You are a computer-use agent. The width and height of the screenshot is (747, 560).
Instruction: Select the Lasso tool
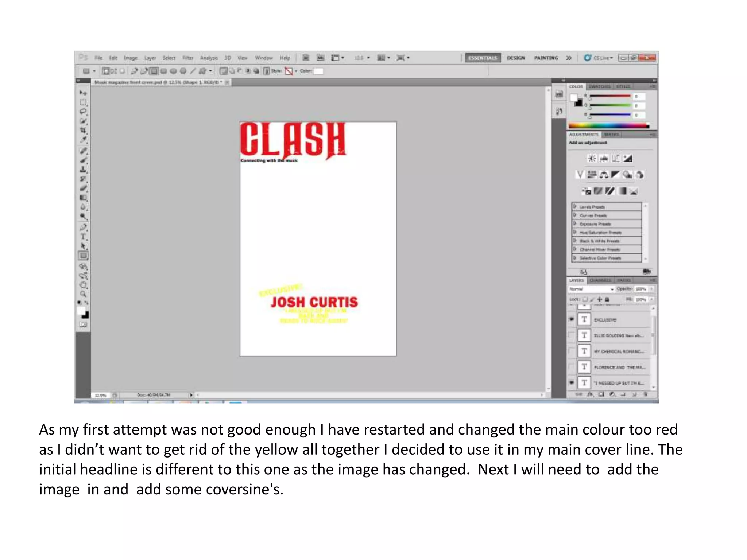coord(83,112)
